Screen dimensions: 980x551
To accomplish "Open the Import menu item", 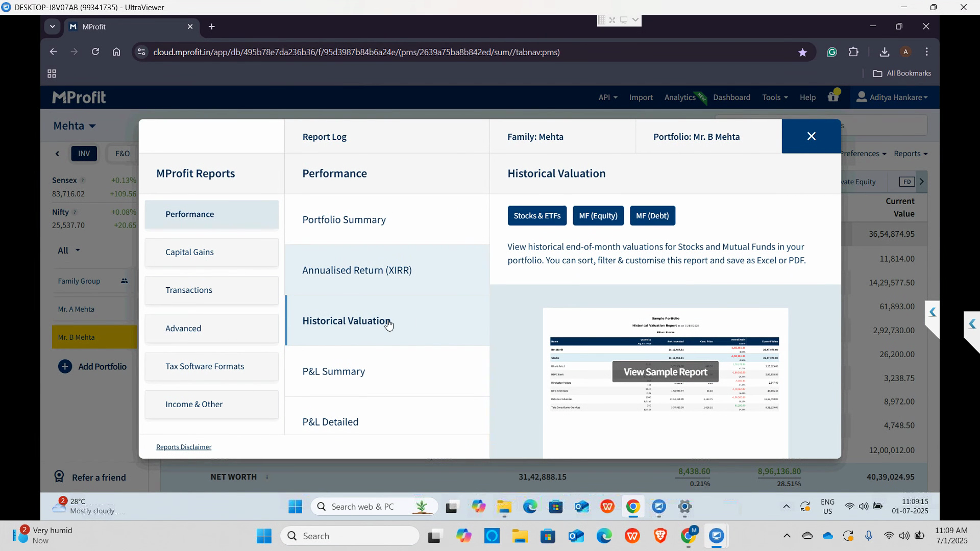I will [641, 97].
